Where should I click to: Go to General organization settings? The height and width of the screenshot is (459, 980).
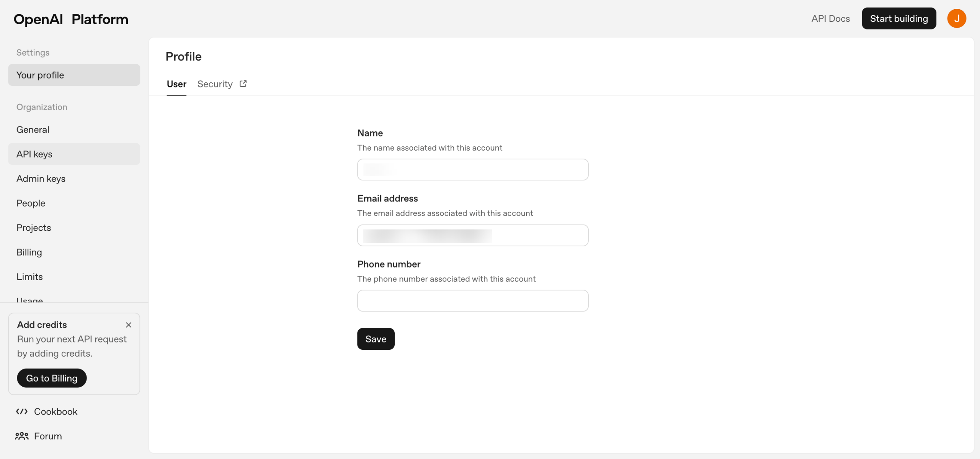[x=33, y=130]
